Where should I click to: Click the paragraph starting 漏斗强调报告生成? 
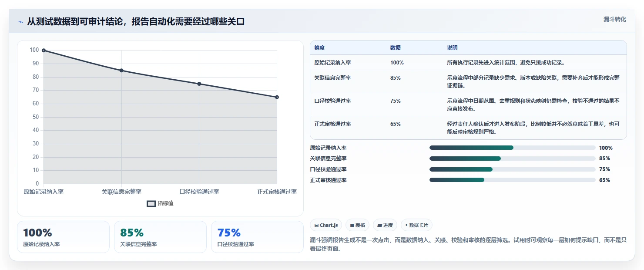pyautogui.click(x=468, y=244)
